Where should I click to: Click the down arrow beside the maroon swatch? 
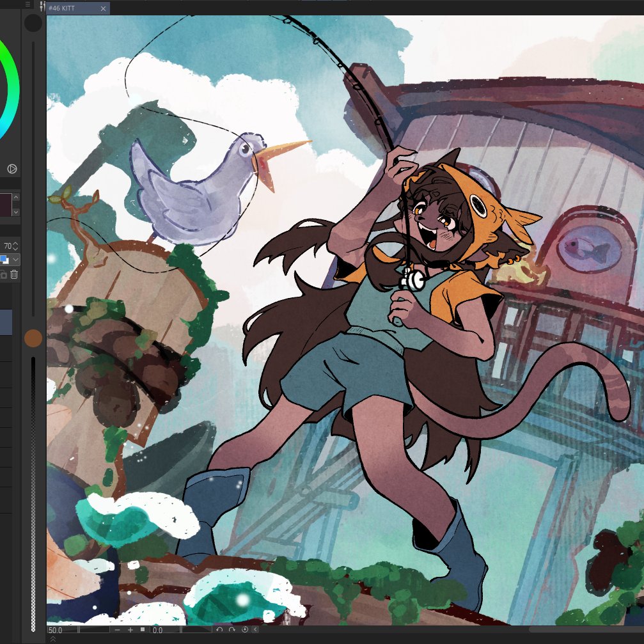(16, 212)
